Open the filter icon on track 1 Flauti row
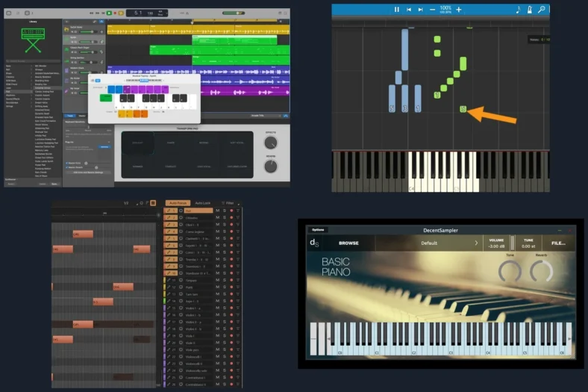588x392 pixels. click(238, 211)
